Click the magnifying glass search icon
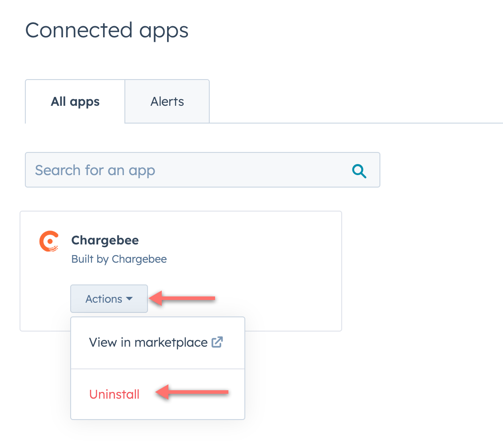This screenshot has height=448, width=503. click(359, 171)
